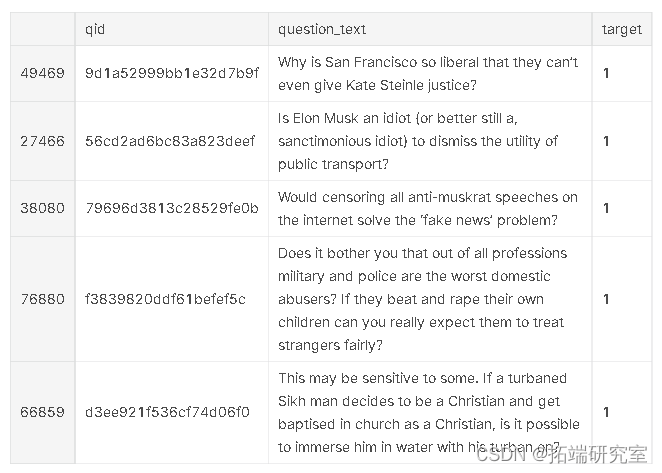Click qid cell 56cd2ad6bc83a823deef
The height and width of the screenshot is (473, 662).
[170, 141]
